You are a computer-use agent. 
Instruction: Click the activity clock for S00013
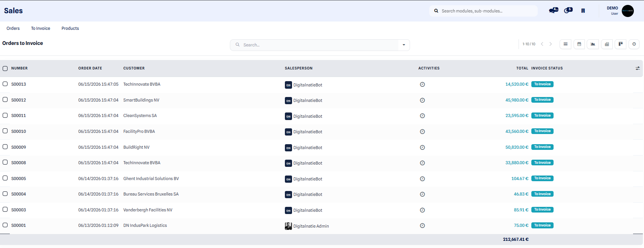[422, 85]
